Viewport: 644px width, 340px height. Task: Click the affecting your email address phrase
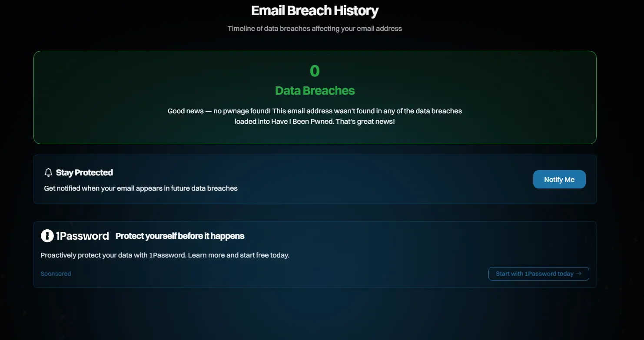[357, 29]
